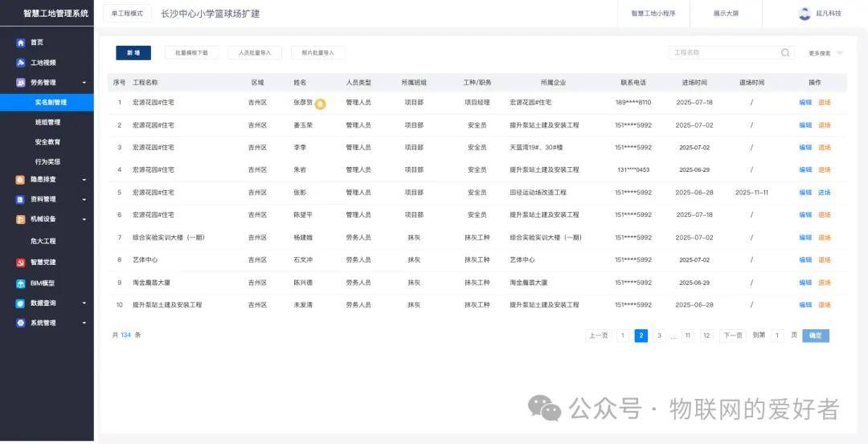The height and width of the screenshot is (444, 868).
Task: Click the BIM模型 cube icon
Action: tap(20, 283)
